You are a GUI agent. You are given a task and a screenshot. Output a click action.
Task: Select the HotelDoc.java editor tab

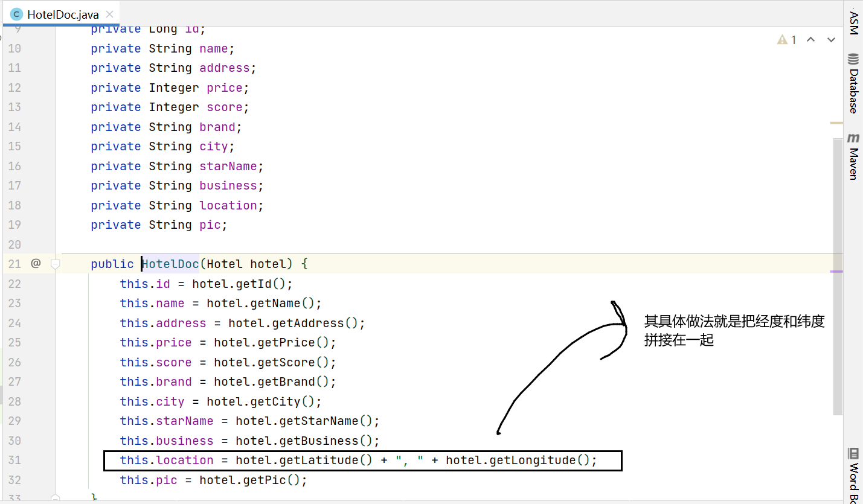coord(61,14)
